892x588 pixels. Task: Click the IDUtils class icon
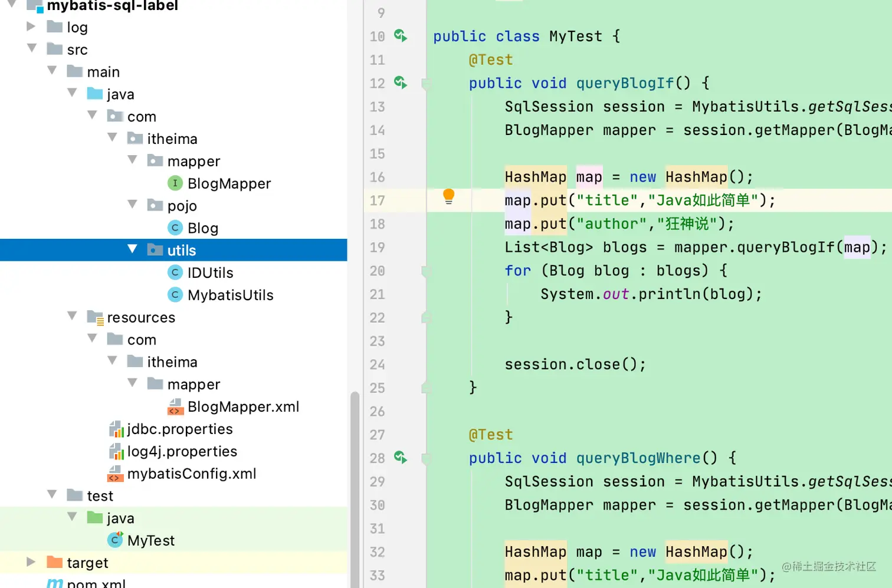[x=175, y=272]
